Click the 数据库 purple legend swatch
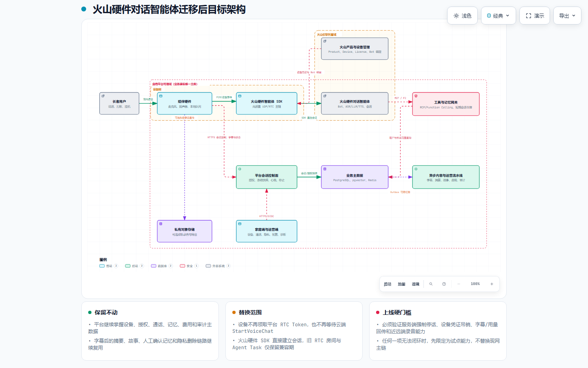The width and height of the screenshot is (588, 368). pos(154,266)
